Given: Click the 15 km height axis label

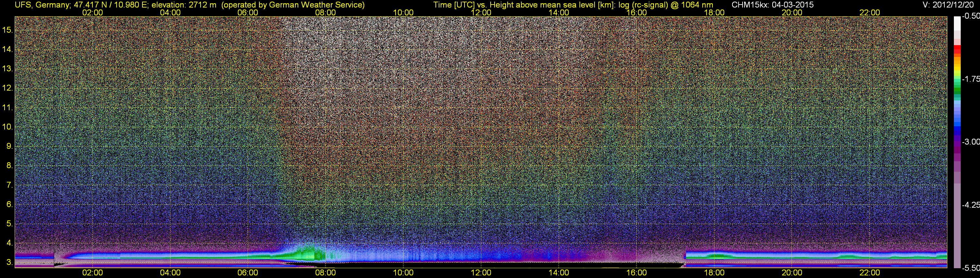Looking at the screenshot, I should [7, 30].
